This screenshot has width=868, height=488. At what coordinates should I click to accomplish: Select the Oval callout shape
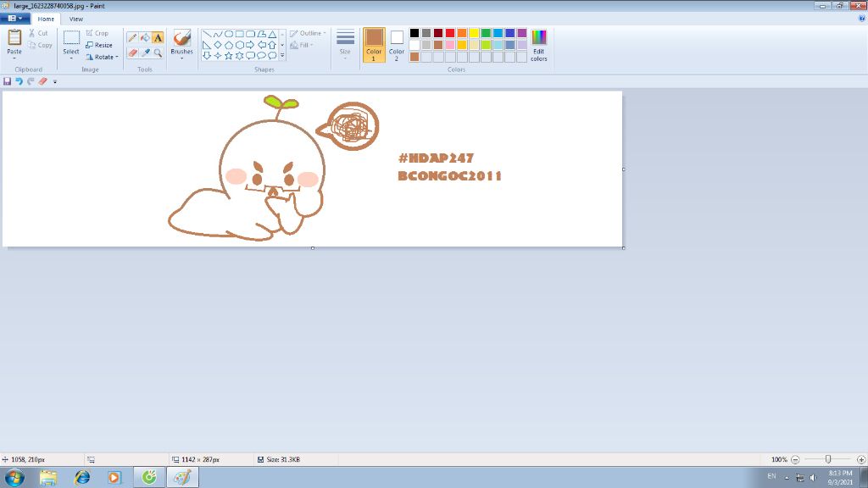pos(261,55)
